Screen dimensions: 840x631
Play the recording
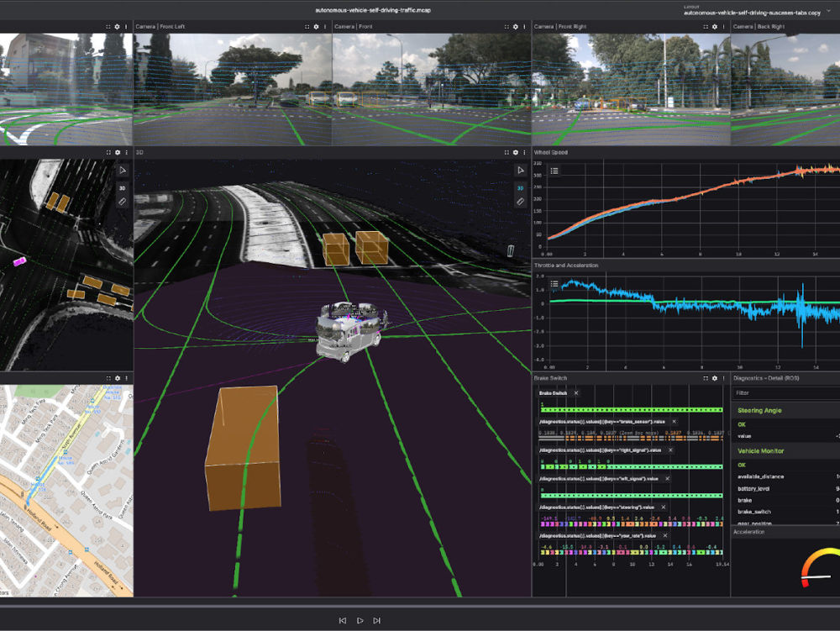(x=360, y=620)
